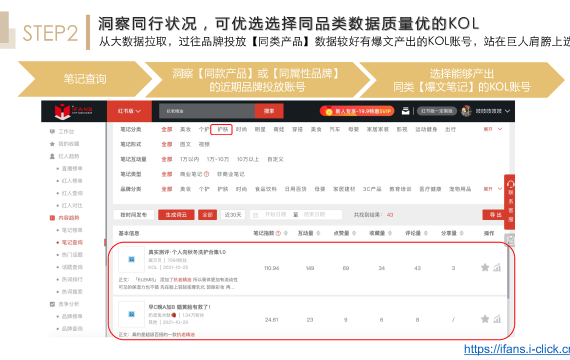Sort by the 分享量 column arrows
This screenshot has width=570, height=360.
[x=461, y=233]
